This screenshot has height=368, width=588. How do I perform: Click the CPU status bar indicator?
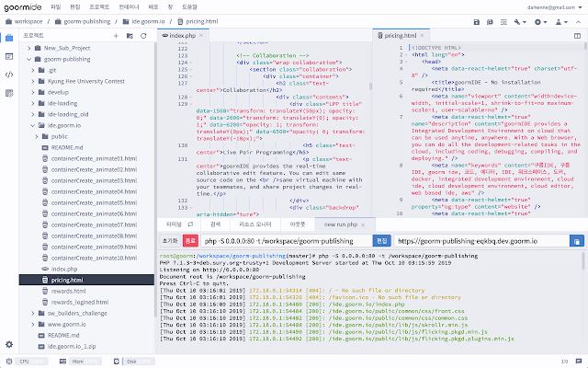(x=32, y=362)
